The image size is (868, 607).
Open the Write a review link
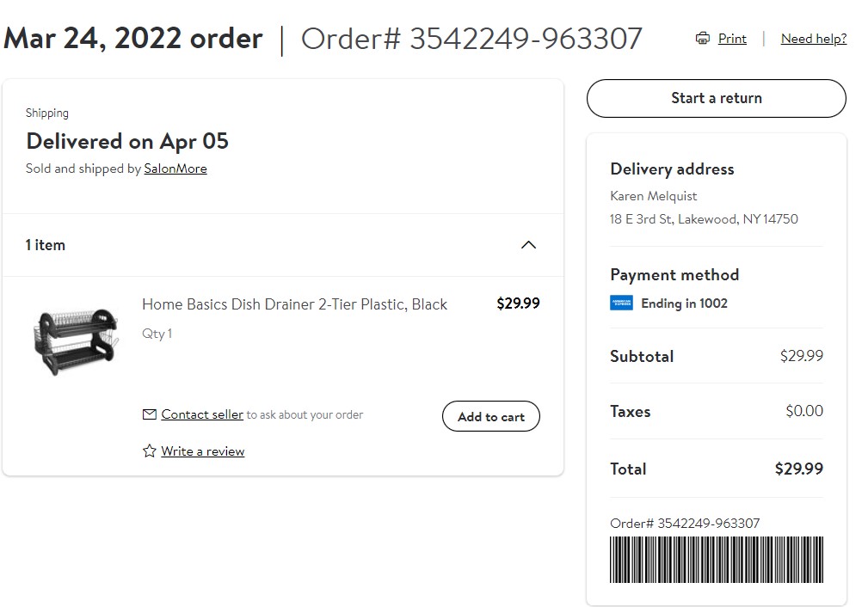203,451
